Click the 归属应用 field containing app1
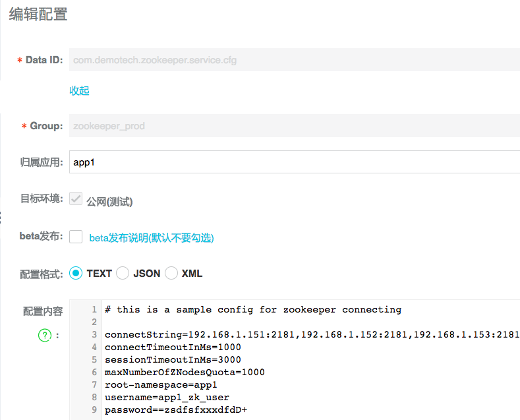This screenshot has height=420, width=520. click(x=295, y=162)
